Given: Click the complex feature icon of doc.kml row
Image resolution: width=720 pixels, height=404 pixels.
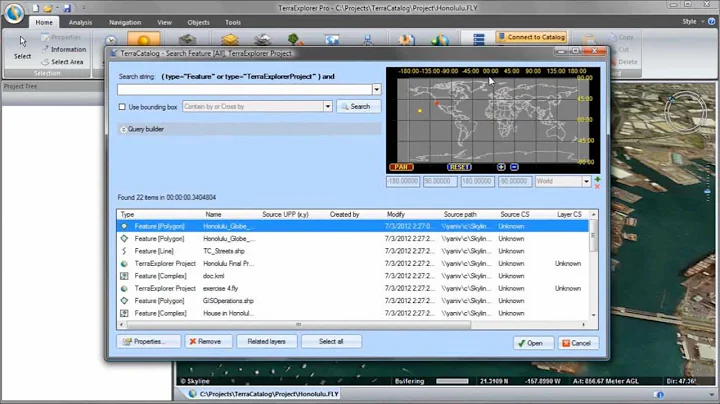Looking at the screenshot, I should [x=124, y=276].
